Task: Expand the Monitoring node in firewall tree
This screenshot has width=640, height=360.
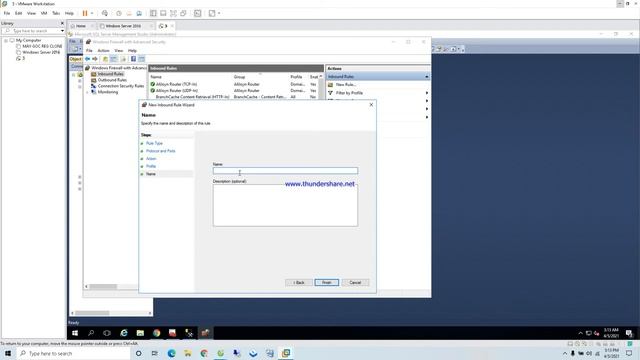Action: click(87, 92)
